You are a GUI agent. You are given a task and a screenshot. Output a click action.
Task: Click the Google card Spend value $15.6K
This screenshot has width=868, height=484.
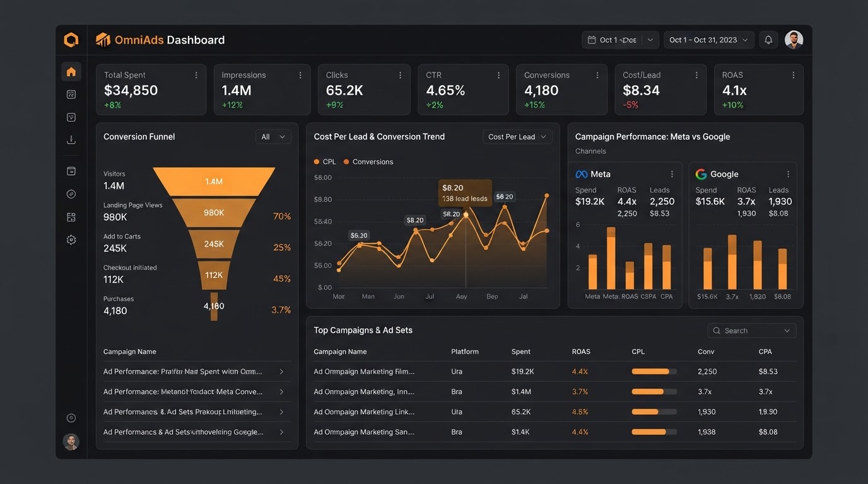pos(710,202)
